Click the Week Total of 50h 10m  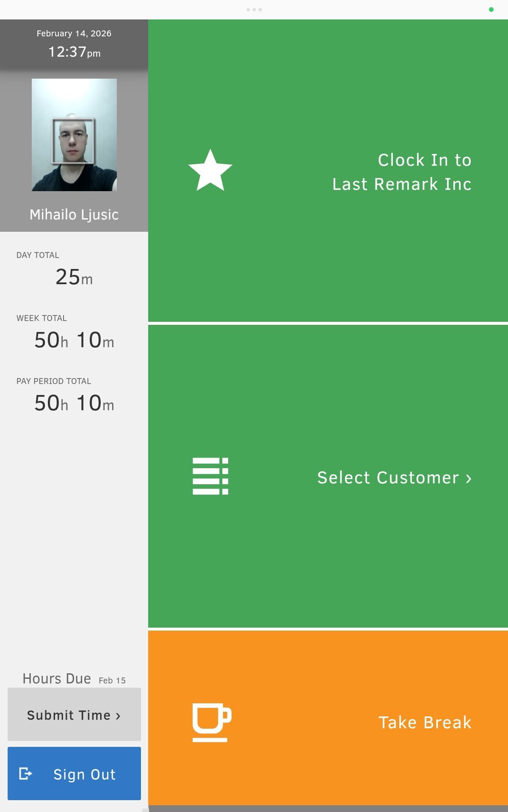74,340
